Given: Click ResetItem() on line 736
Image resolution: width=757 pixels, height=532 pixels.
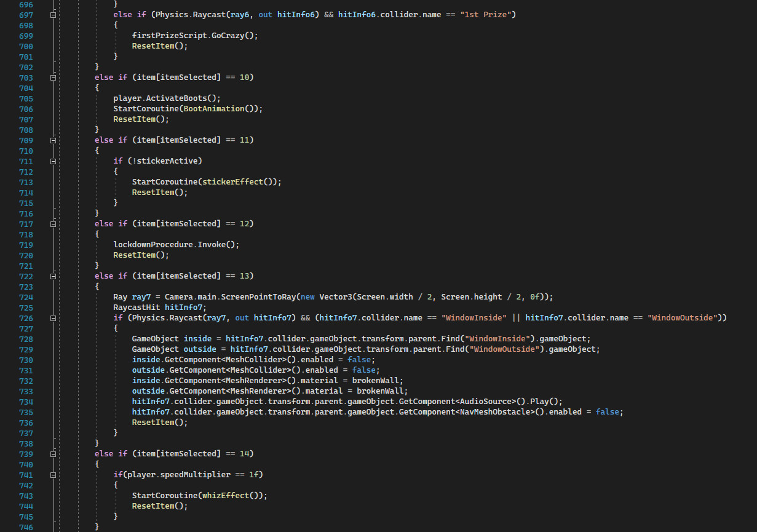Looking at the screenshot, I should pos(160,423).
